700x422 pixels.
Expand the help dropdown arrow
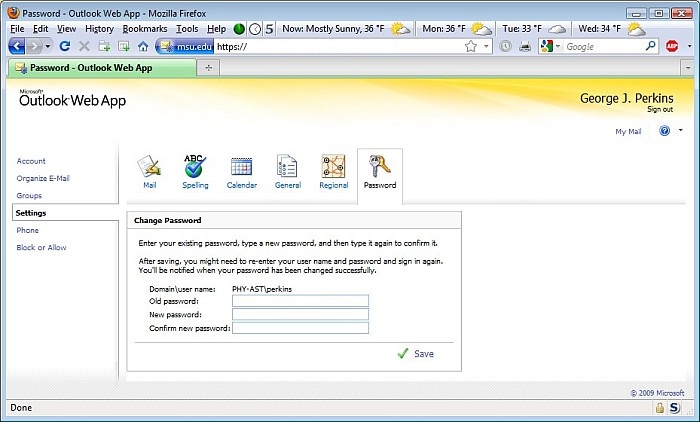pos(680,130)
